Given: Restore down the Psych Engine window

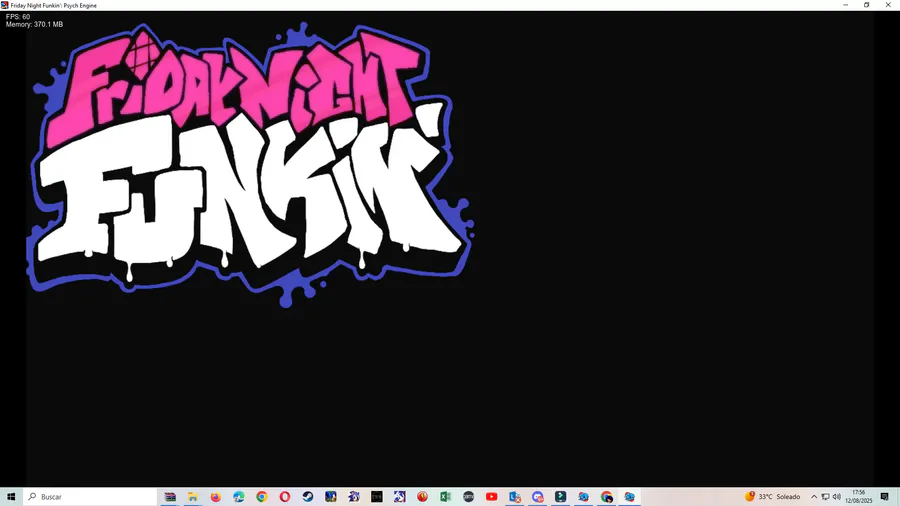Looking at the screenshot, I should click(867, 5).
